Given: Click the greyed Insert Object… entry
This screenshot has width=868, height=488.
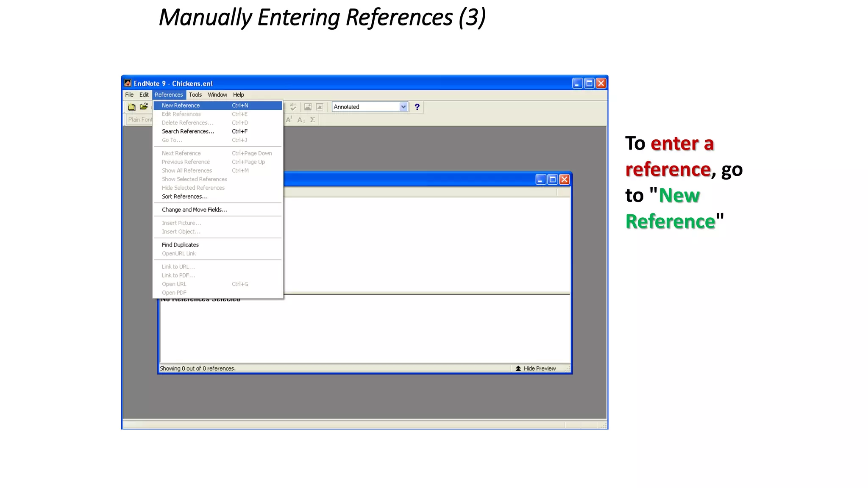Looking at the screenshot, I should coord(218,232).
